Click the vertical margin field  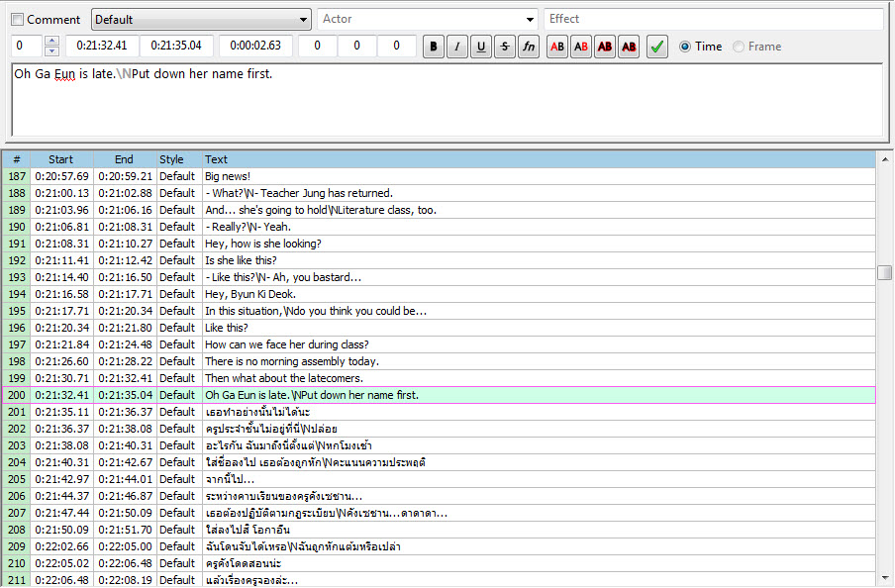tap(397, 46)
